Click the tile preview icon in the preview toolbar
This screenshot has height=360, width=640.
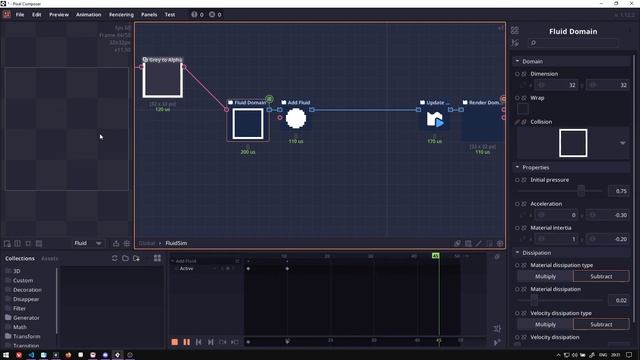28,244
